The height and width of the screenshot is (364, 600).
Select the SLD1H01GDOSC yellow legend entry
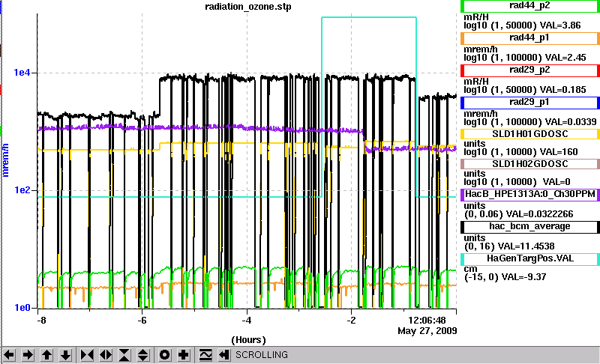click(x=530, y=134)
